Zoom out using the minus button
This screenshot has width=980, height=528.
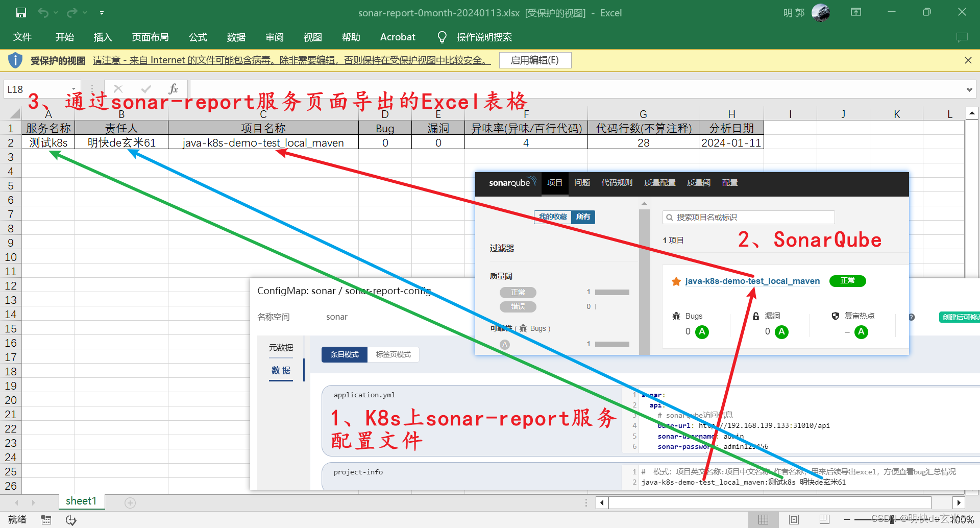847,520
